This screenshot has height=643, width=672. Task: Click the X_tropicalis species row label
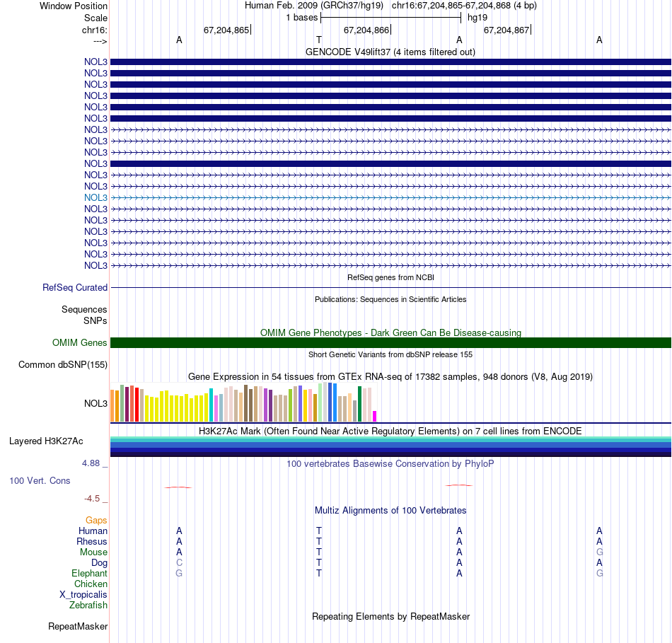[83, 595]
